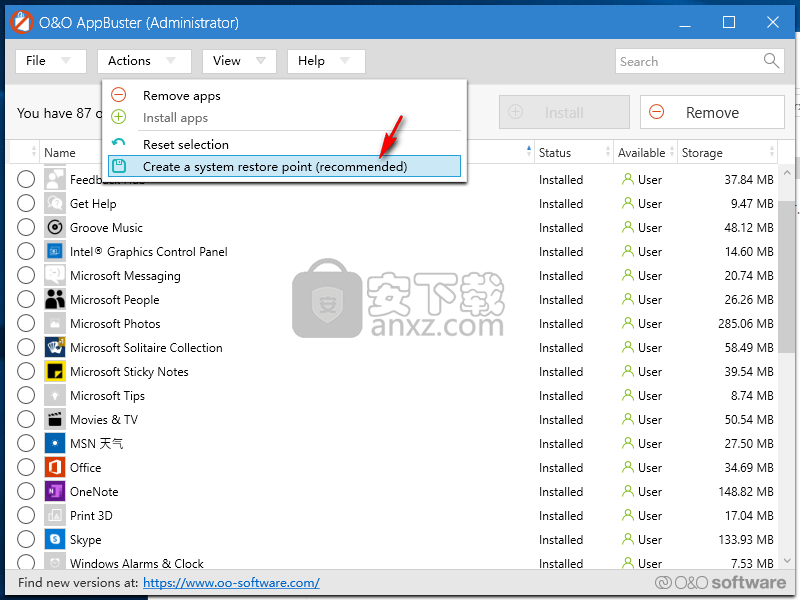
Task: Click the Microsoft Photos app icon
Action: [x=55, y=323]
